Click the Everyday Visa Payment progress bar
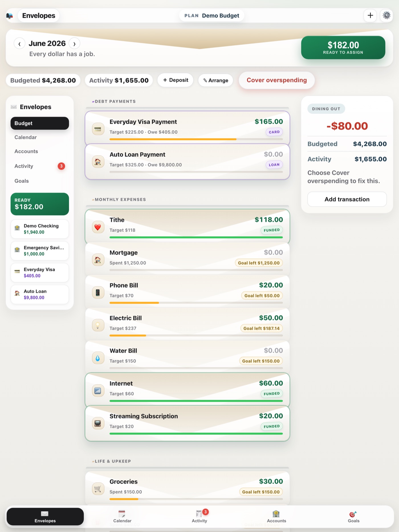This screenshot has height=532, width=399. point(196,139)
